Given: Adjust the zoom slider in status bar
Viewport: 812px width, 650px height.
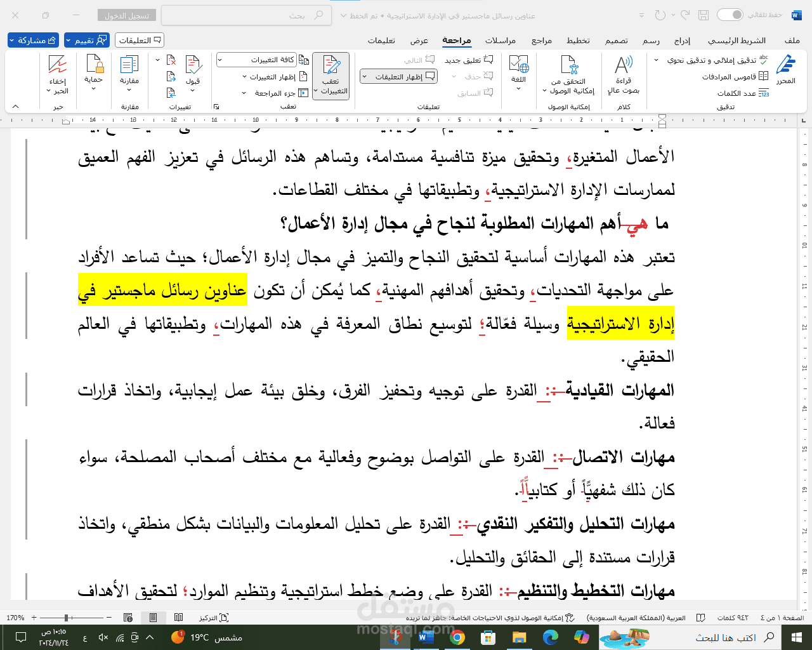Looking at the screenshot, I should pyautogui.click(x=67, y=618).
